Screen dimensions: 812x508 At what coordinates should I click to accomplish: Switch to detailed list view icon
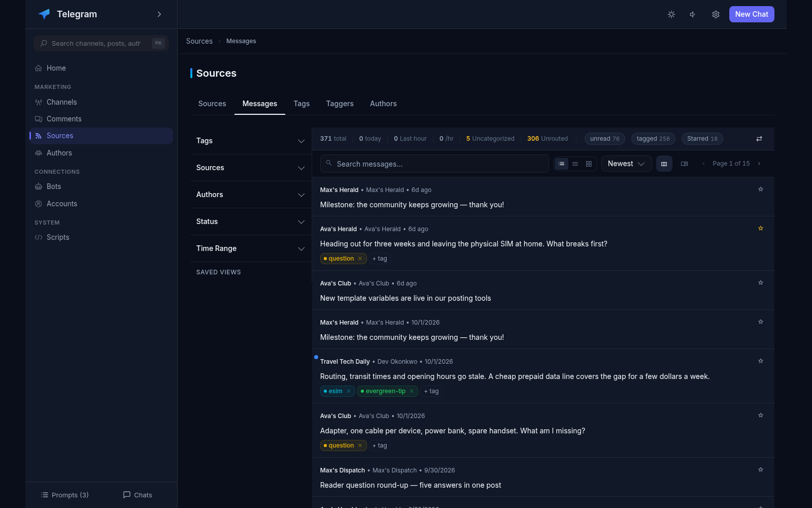[561, 164]
